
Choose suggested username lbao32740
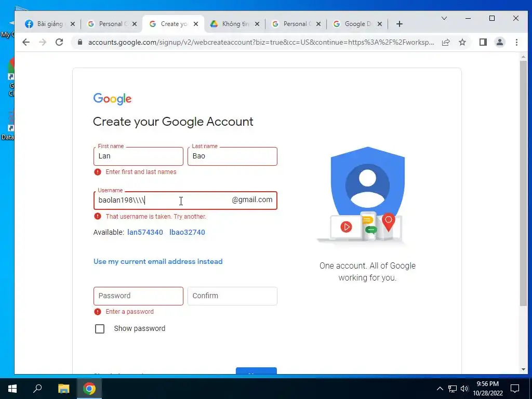click(187, 232)
